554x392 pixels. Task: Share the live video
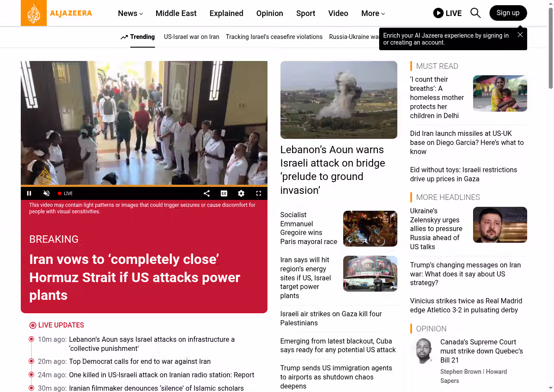tap(206, 193)
